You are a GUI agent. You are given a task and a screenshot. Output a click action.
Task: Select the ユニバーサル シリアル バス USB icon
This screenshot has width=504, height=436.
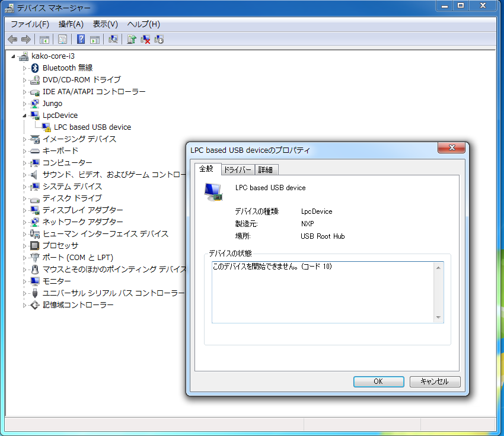[x=35, y=293]
